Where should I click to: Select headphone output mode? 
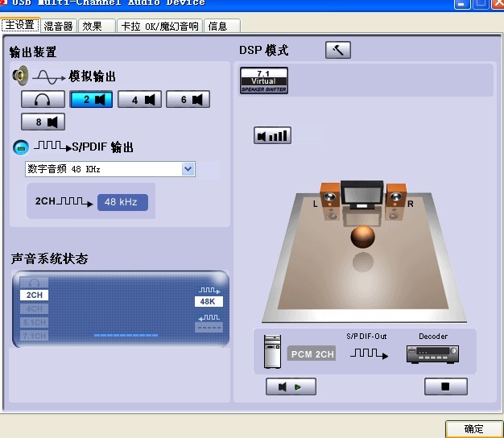[43, 99]
